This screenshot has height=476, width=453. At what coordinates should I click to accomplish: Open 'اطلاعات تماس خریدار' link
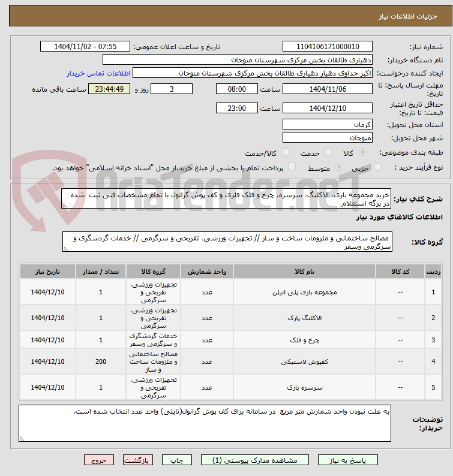pyautogui.click(x=99, y=74)
